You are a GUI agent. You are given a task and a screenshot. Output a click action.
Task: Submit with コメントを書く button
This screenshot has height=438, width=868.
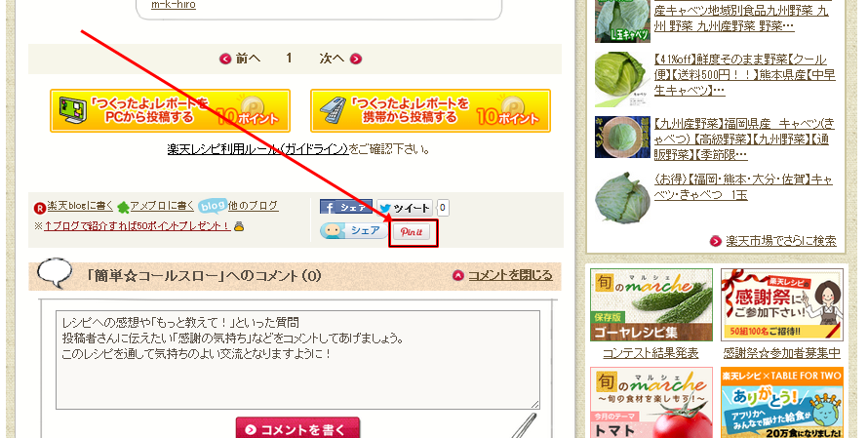(x=297, y=428)
